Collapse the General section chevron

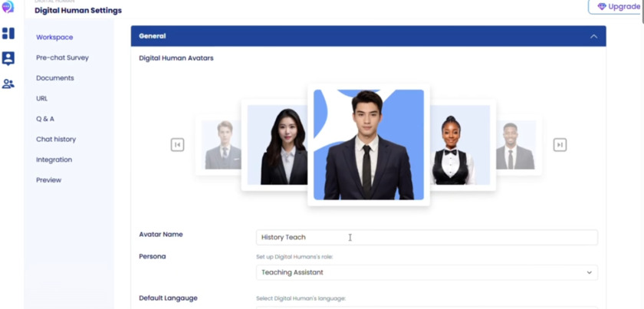click(x=593, y=36)
